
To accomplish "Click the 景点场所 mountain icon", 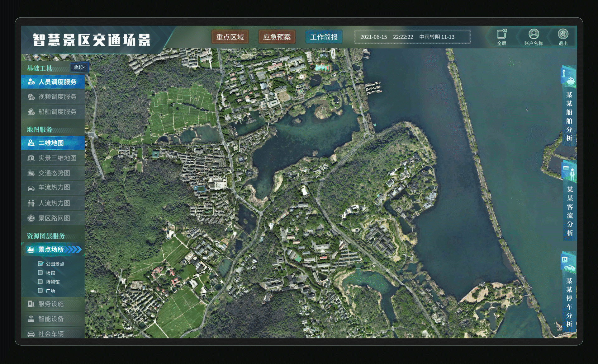I will (x=31, y=250).
